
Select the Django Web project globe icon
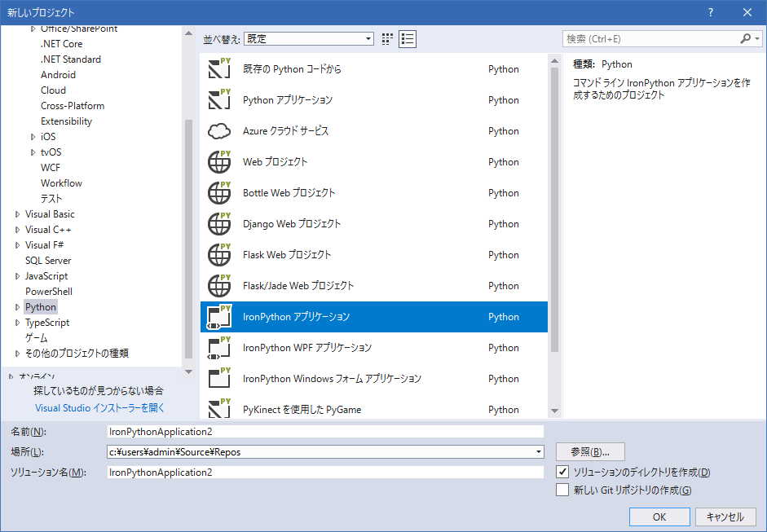click(x=219, y=224)
